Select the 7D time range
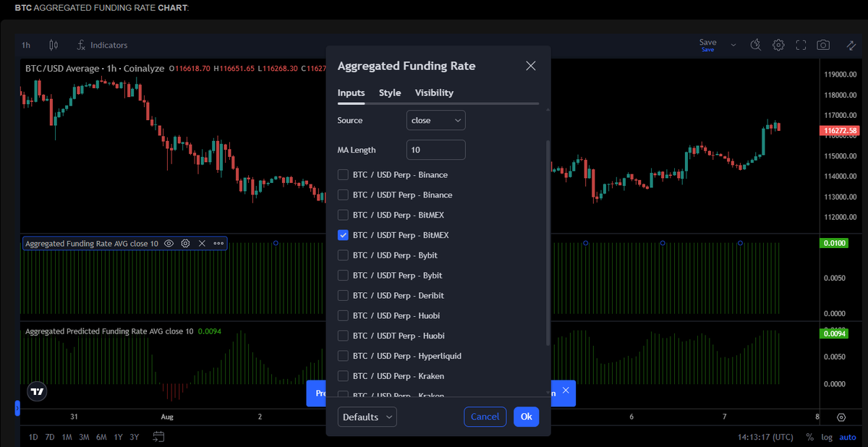This screenshot has height=447, width=868. 50,437
